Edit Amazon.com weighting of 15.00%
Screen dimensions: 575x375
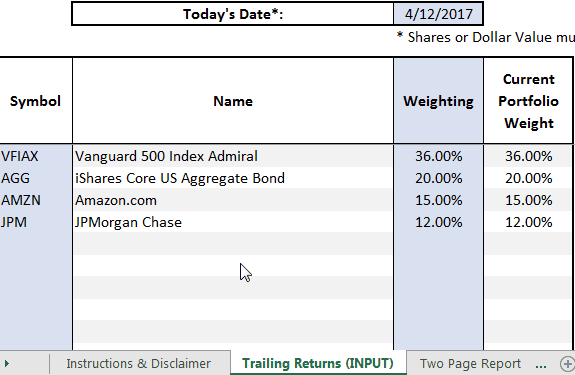coord(439,200)
